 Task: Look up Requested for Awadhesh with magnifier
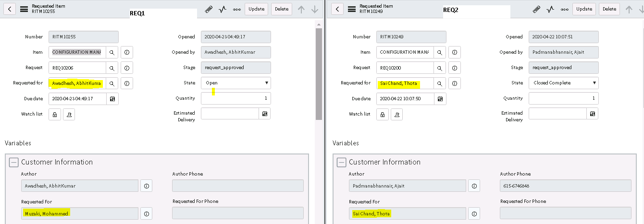111,83
